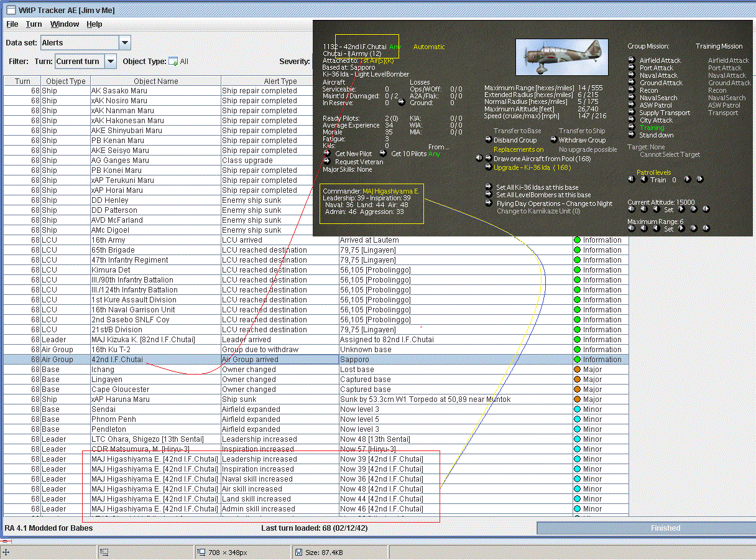Image resolution: width=756 pixels, height=560 pixels.
Task: Sort table by Object Name column header
Action: 155,81
